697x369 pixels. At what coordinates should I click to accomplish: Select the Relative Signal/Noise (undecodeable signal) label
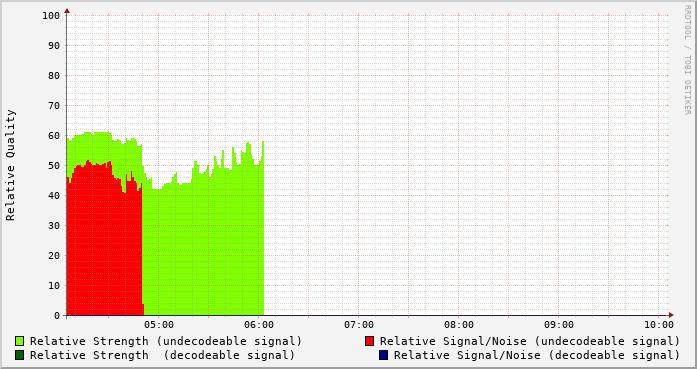(x=530, y=341)
